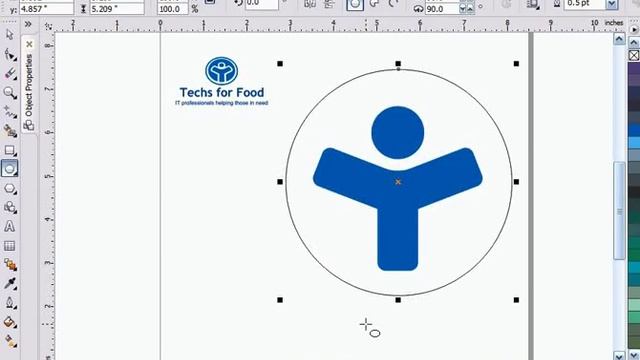Select the Interactive fill tool
The width and height of the screenshot is (640, 360).
click(x=10, y=341)
